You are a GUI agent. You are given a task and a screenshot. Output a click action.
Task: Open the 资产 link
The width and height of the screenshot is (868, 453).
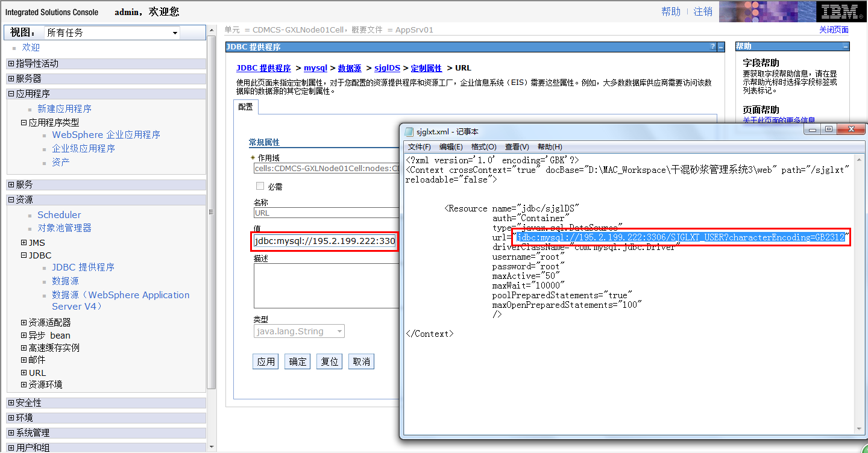click(x=61, y=163)
